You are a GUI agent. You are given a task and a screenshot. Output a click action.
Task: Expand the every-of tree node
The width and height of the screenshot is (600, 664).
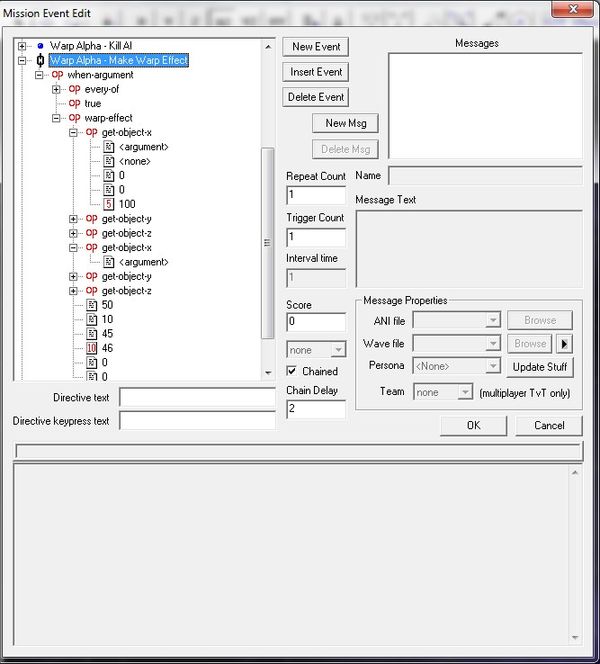[x=57, y=89]
